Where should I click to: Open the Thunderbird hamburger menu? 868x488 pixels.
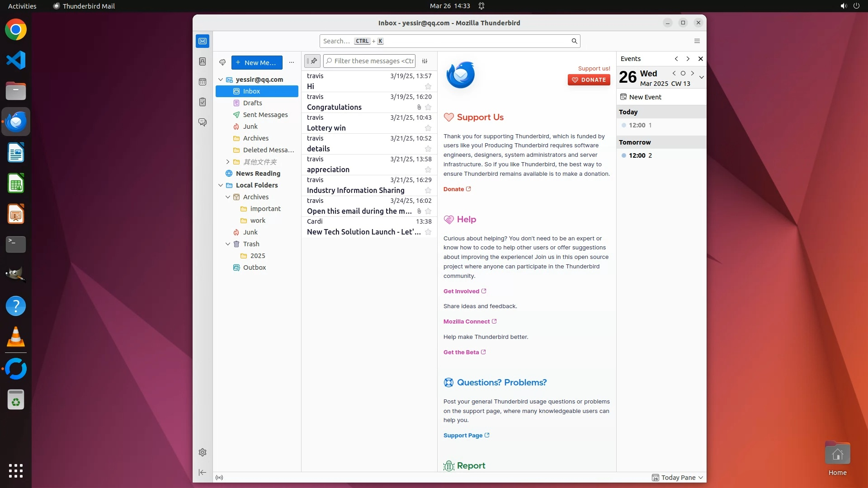(697, 41)
